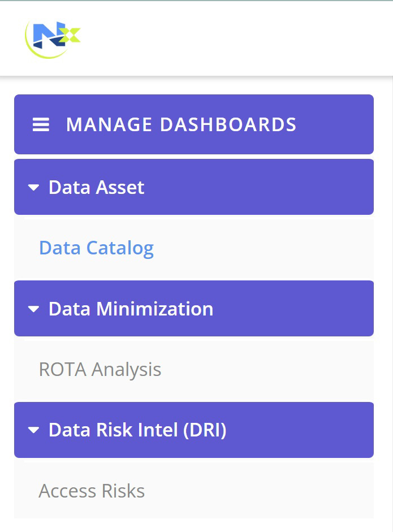Choose Access Risks under Data Risk Intel
The height and width of the screenshot is (532, 393).
[x=92, y=491]
